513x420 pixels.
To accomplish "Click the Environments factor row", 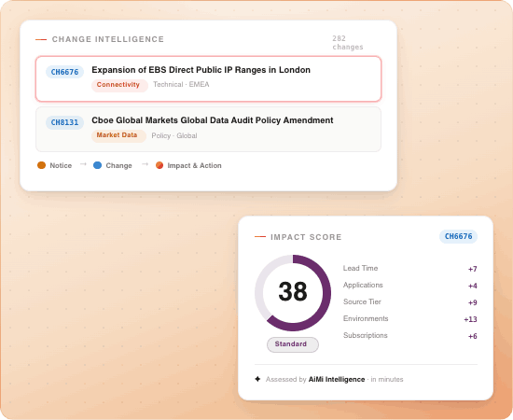I will [x=410, y=319].
